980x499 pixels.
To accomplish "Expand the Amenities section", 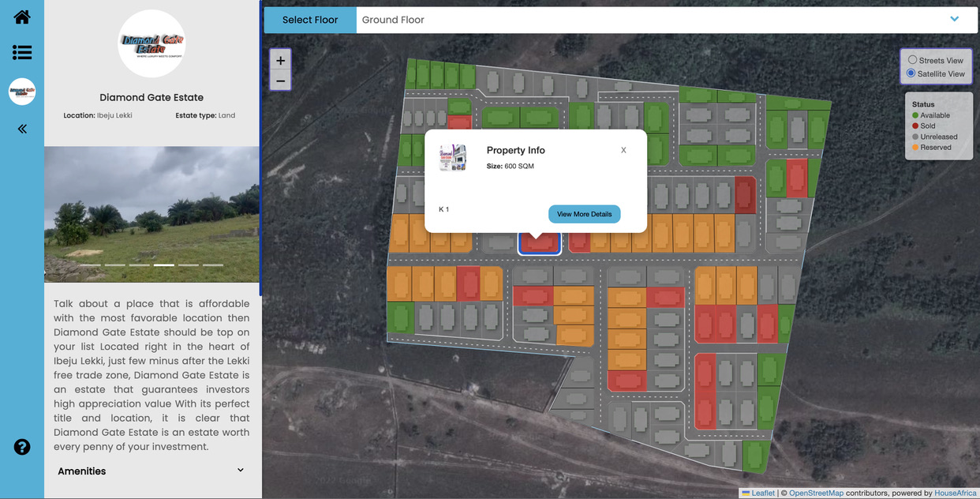I will [240, 471].
